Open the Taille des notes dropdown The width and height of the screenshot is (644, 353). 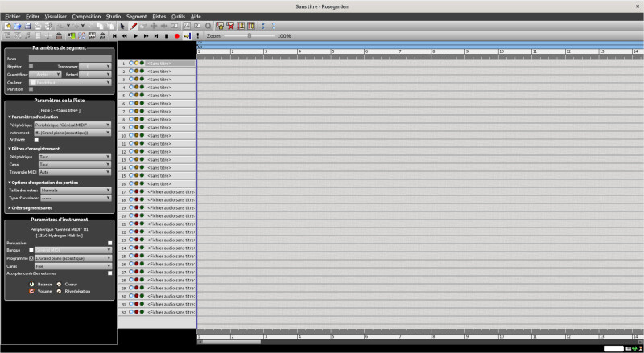click(76, 191)
